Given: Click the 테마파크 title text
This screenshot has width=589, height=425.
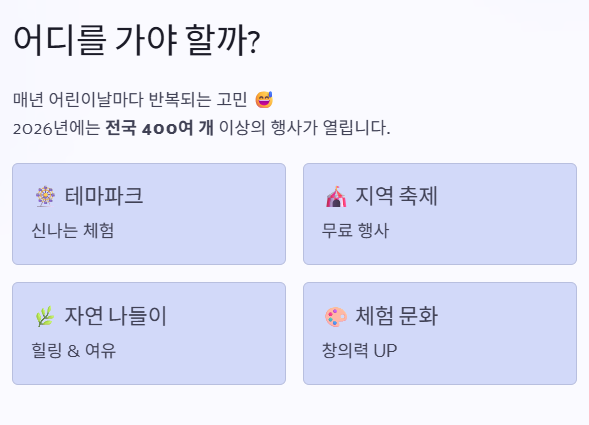Looking at the screenshot, I should point(104,196).
